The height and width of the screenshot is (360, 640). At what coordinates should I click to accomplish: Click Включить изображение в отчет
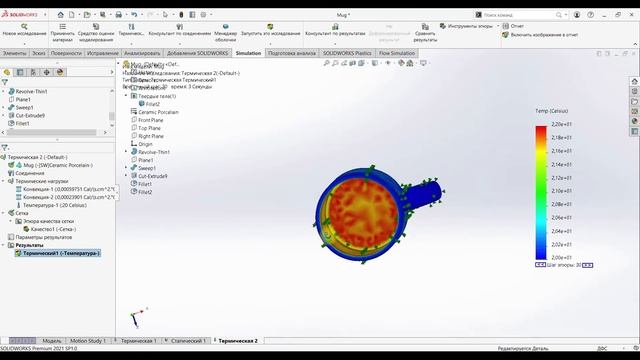tap(540, 35)
